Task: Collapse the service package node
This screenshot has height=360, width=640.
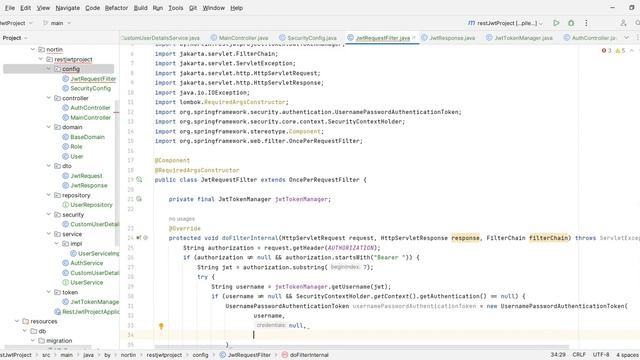Action: [49, 234]
